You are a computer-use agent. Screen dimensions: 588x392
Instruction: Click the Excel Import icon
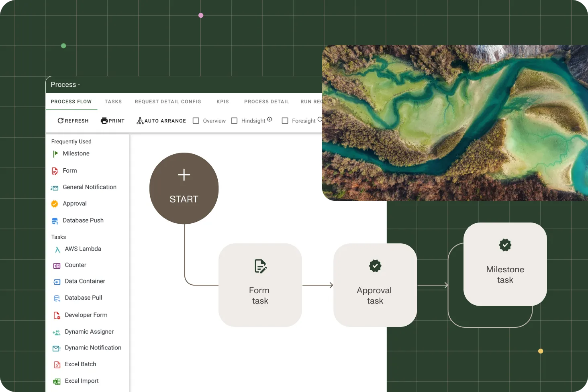57,381
